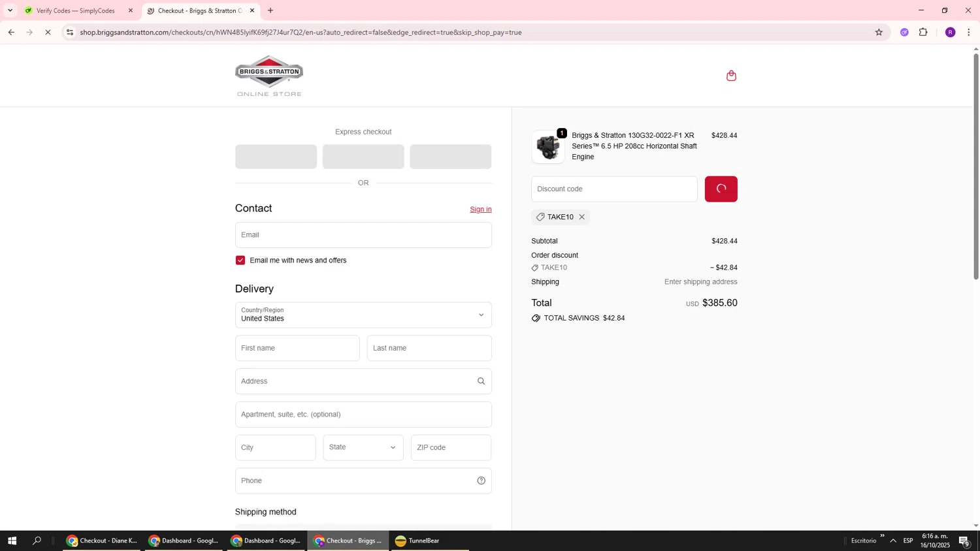Click the browser address bar URL
This screenshot has height=551, width=980.
pos(301,32)
